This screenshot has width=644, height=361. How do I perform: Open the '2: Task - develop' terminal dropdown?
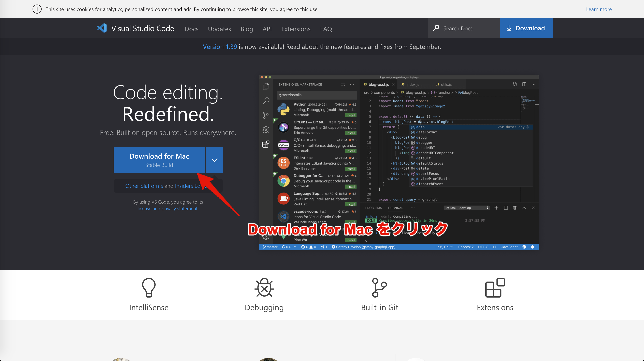467,208
